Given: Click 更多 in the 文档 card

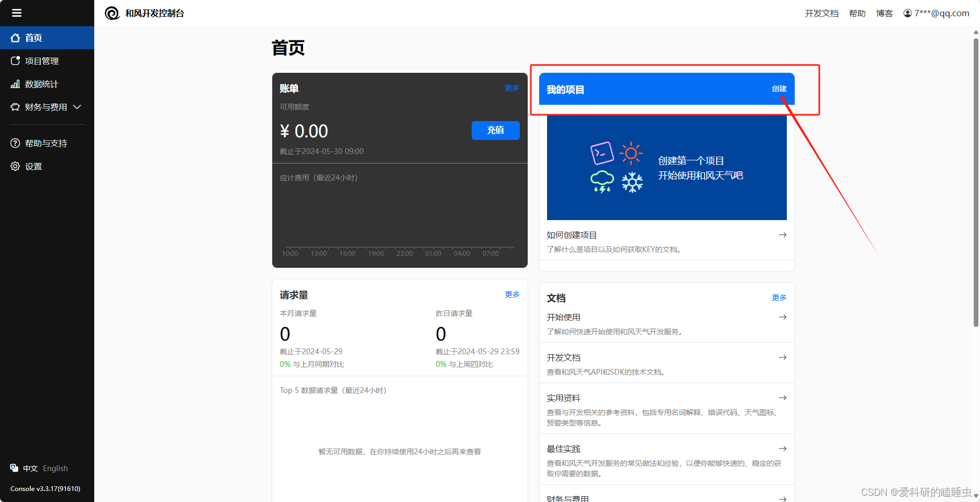Looking at the screenshot, I should (779, 298).
